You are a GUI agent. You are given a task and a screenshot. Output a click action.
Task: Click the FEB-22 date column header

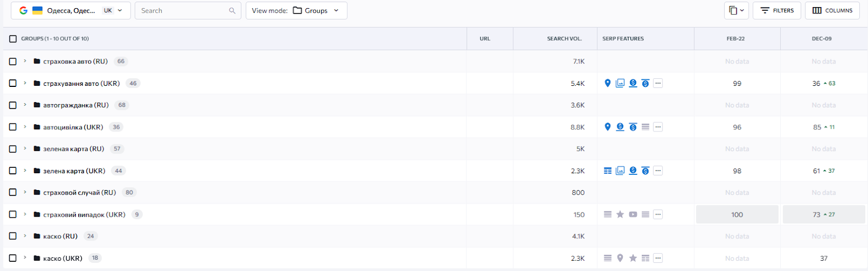tap(736, 39)
